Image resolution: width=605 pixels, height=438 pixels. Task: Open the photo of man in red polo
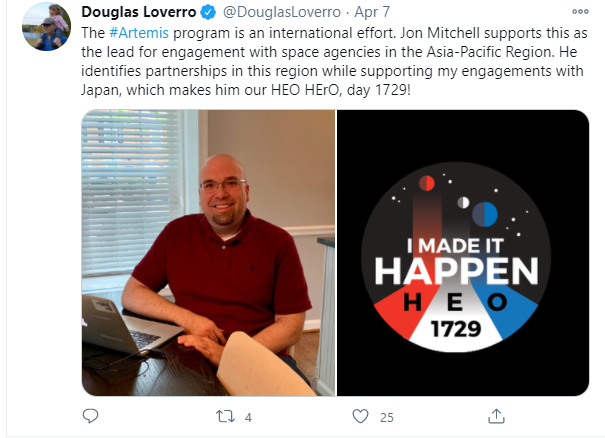208,253
